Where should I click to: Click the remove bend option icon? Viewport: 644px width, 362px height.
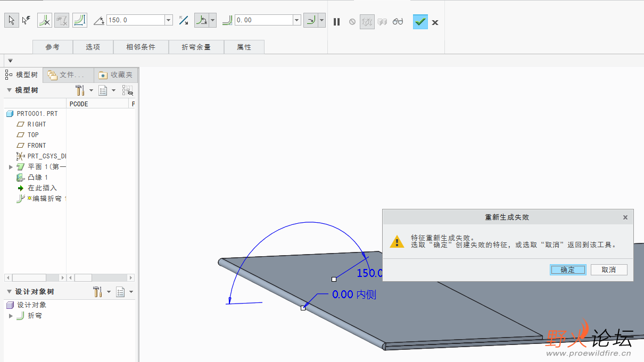pos(45,21)
